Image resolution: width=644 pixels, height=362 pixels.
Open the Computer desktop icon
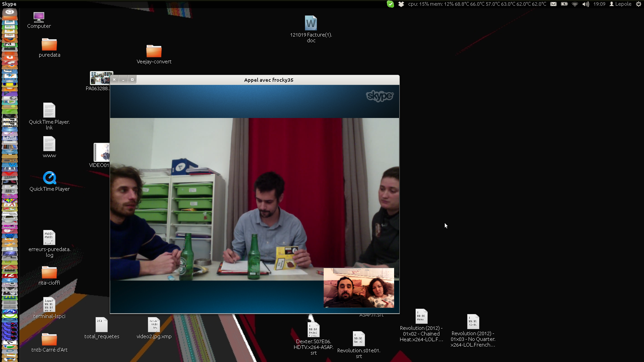39,17
